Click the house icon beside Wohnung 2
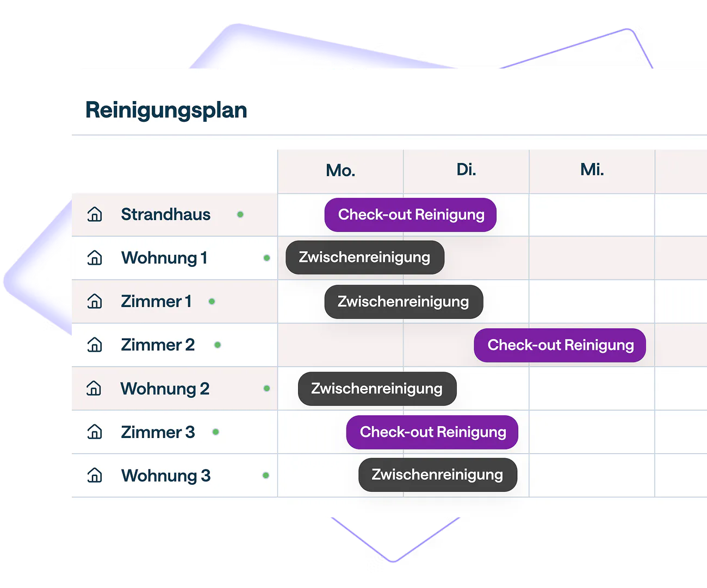 click(x=94, y=388)
